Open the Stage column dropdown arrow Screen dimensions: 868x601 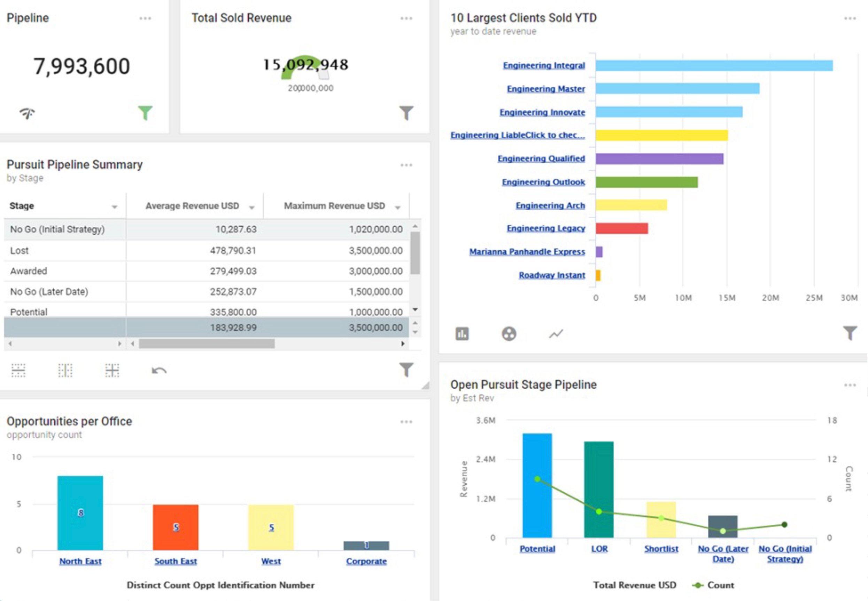click(x=115, y=207)
